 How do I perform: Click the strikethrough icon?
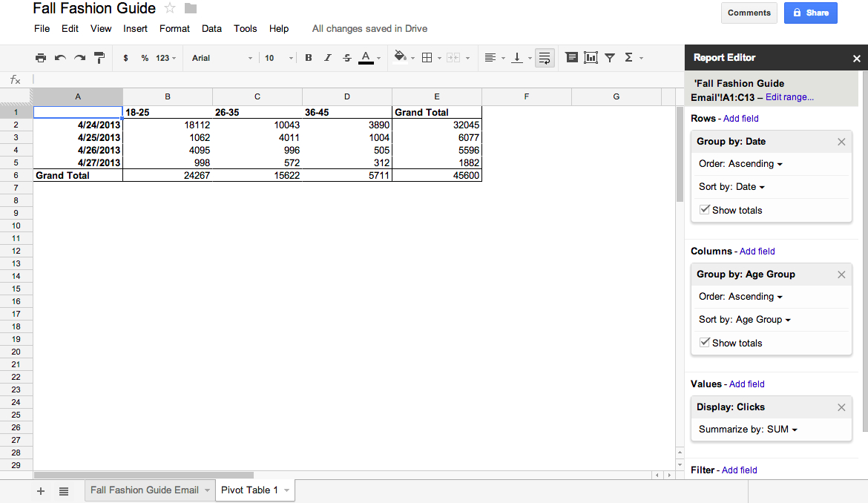pos(346,57)
